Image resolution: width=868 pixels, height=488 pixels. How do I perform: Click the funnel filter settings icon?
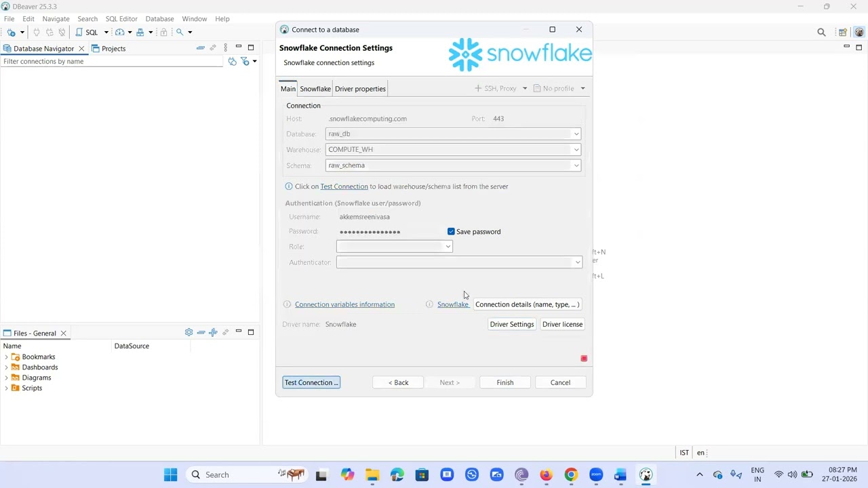coord(245,62)
